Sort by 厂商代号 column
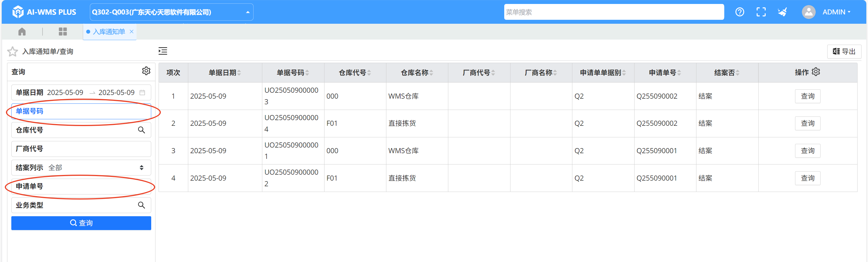 pos(493,73)
